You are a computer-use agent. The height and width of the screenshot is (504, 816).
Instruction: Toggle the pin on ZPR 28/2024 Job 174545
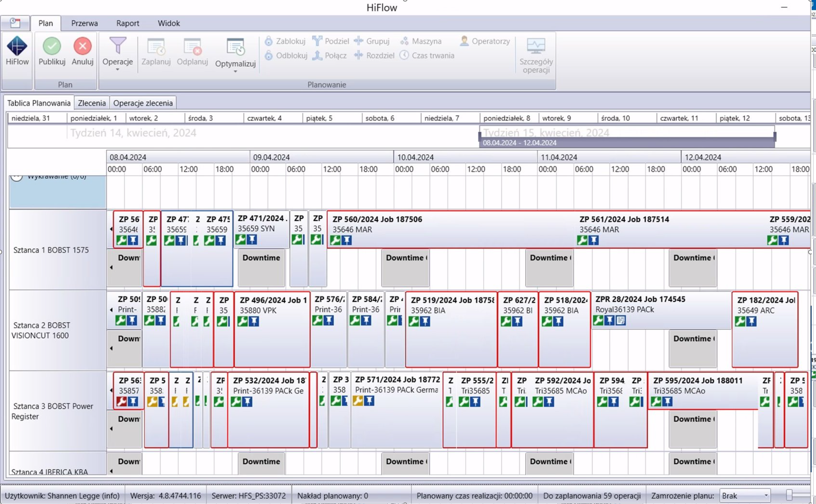coord(610,321)
